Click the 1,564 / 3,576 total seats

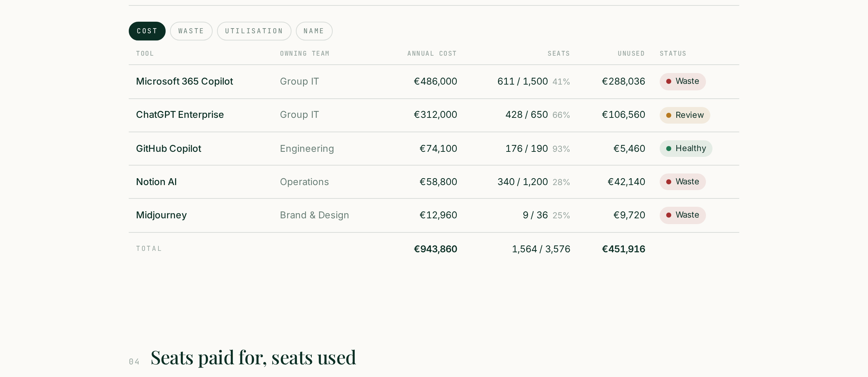(x=541, y=249)
